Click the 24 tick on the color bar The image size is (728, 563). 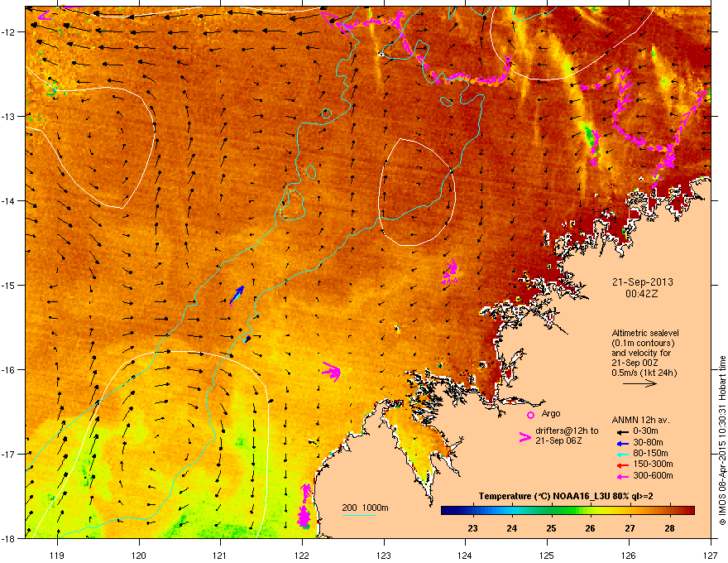[511, 528]
